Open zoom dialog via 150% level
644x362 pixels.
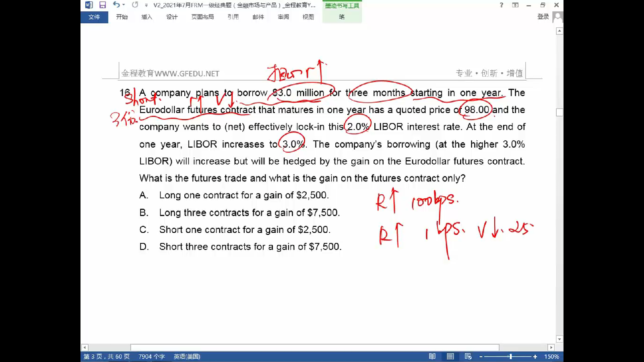(x=551, y=356)
